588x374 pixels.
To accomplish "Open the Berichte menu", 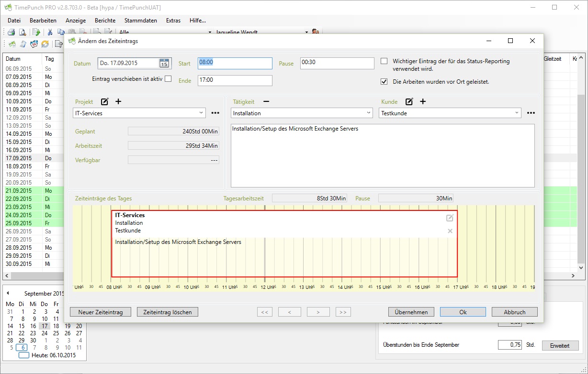I will (105, 21).
